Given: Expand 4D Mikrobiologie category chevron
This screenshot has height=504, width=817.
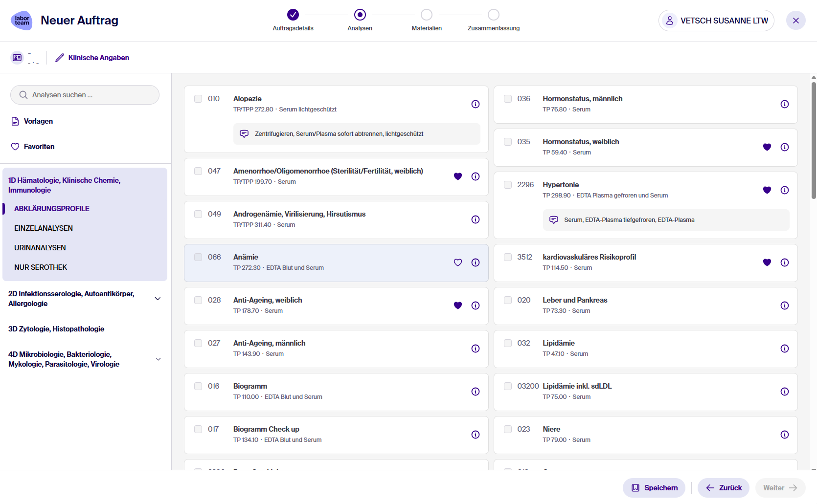Looking at the screenshot, I should (x=158, y=359).
